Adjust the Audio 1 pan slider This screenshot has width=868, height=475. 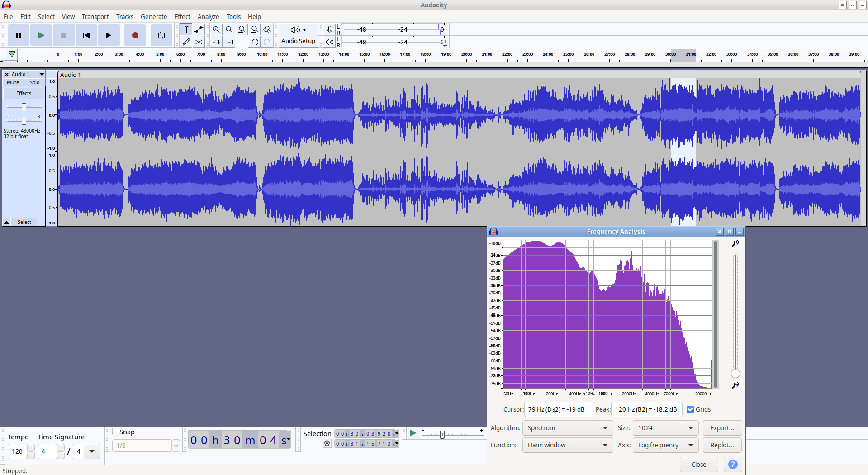[24, 120]
